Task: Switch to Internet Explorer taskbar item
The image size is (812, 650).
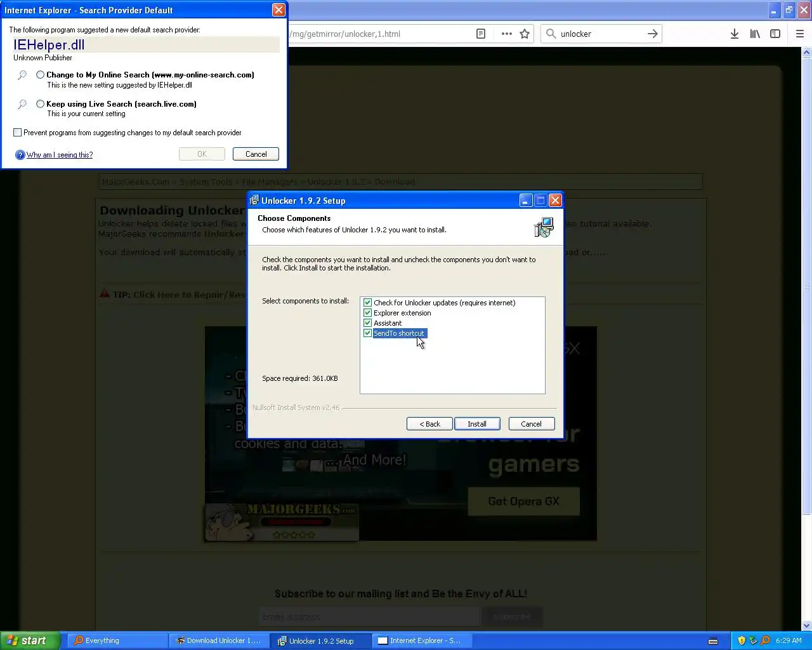Action: 422,640
